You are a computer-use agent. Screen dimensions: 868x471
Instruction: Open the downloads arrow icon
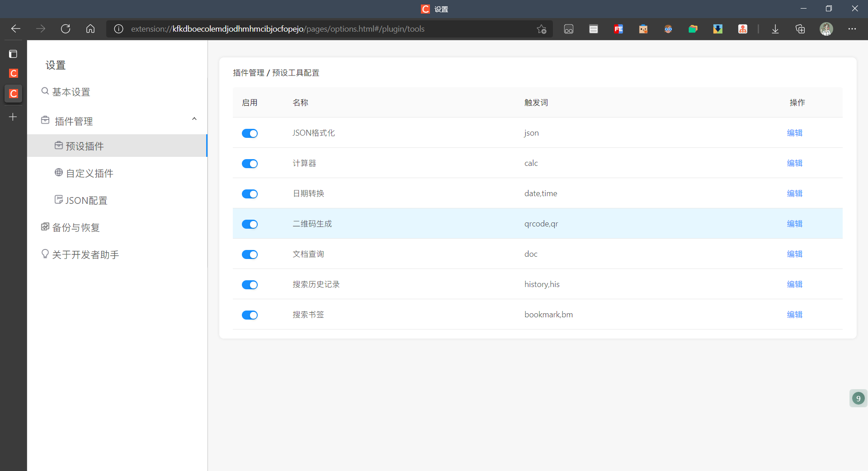775,29
